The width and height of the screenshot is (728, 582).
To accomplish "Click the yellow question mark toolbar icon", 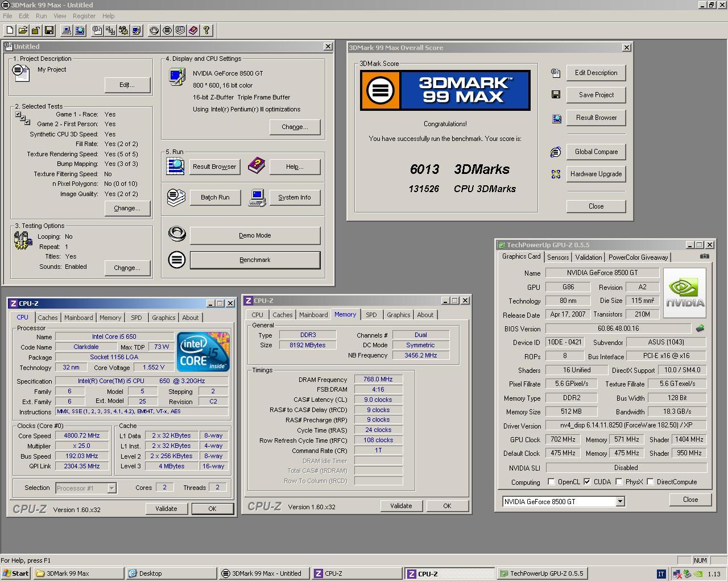I will pos(206,31).
